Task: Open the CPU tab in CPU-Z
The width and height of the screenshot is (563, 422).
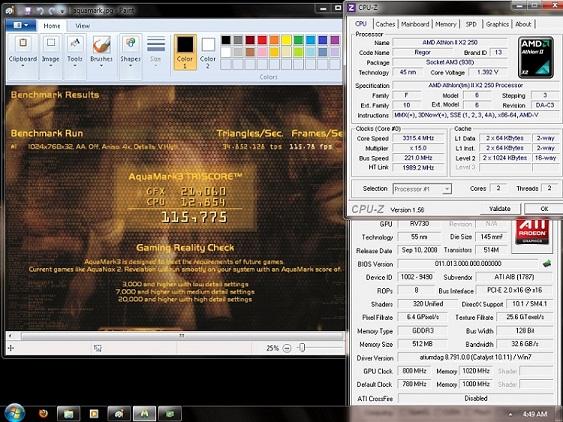Action: [x=361, y=24]
